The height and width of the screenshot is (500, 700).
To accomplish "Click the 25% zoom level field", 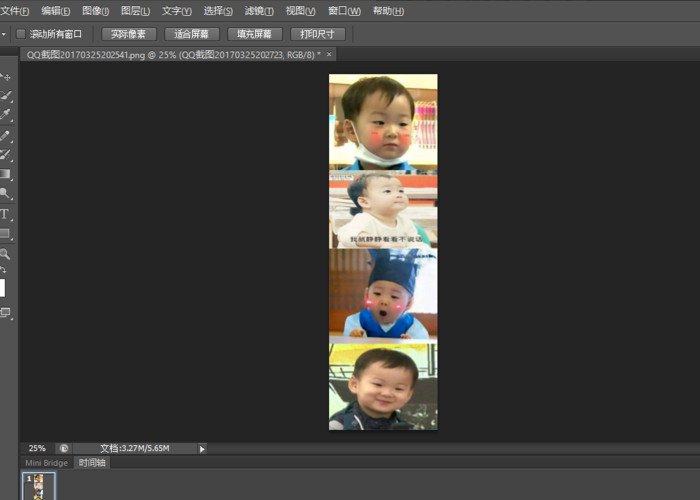I will click(37, 448).
